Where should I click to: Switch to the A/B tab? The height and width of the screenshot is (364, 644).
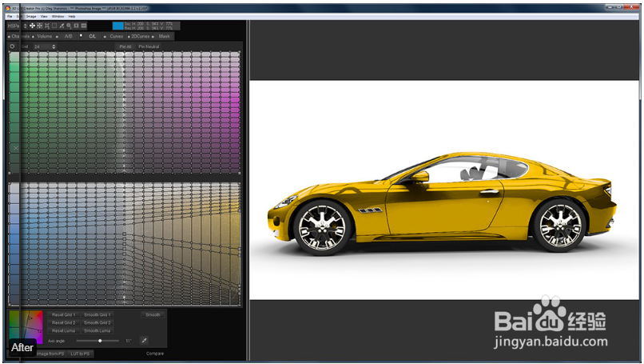click(68, 36)
